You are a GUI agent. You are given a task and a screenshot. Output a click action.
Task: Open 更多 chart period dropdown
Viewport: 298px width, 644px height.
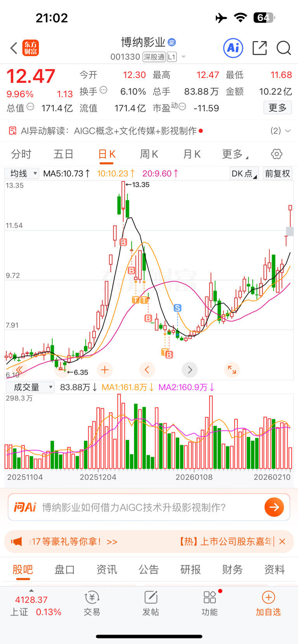pyautogui.click(x=235, y=154)
